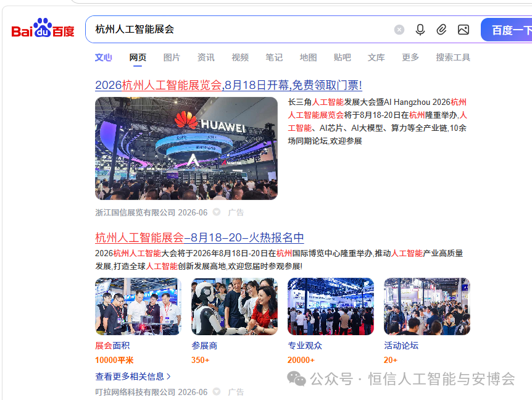Switch to the 文库 tab
The width and height of the screenshot is (532, 400).
coord(376,57)
